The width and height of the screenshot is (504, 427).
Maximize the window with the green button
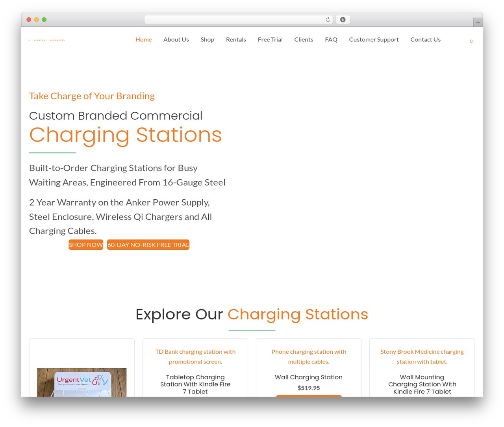44,20
